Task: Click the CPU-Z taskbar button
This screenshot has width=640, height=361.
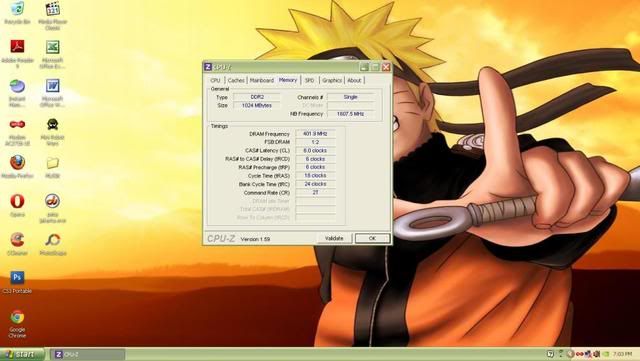Action: (87, 354)
